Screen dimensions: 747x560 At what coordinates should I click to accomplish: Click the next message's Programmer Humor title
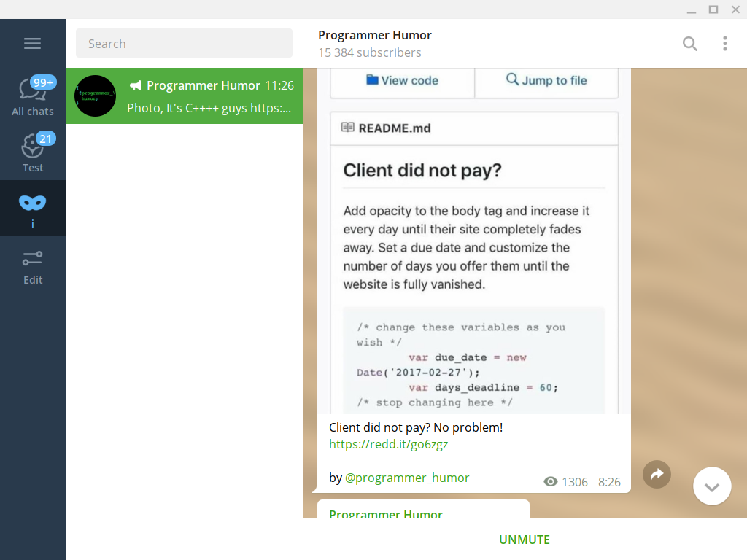pos(386,514)
